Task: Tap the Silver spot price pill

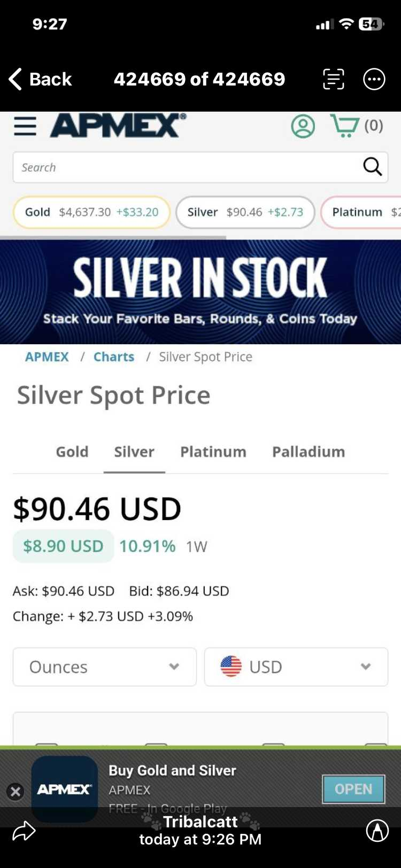Action: coord(245,212)
